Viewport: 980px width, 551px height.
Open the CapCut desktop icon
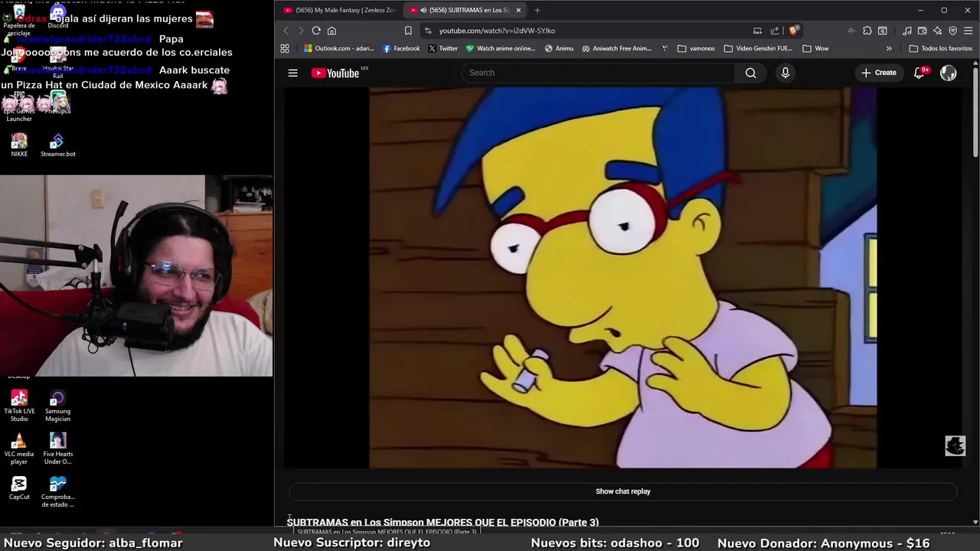click(x=19, y=487)
